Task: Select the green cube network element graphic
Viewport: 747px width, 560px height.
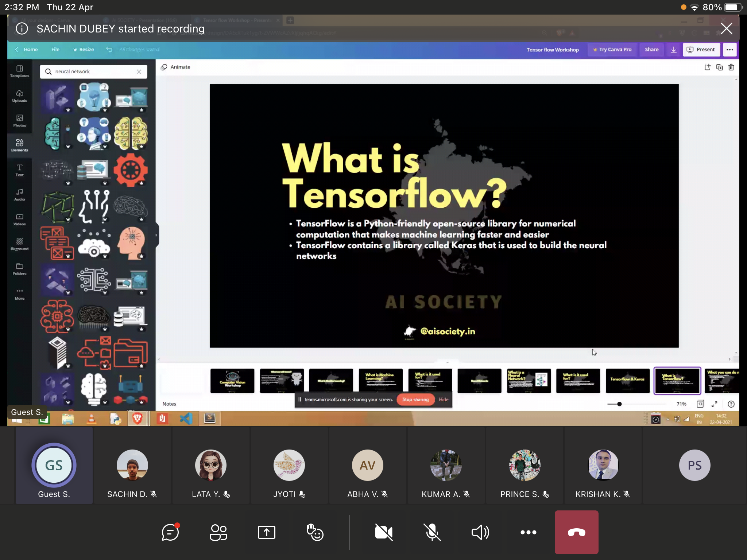Action: pos(57,206)
